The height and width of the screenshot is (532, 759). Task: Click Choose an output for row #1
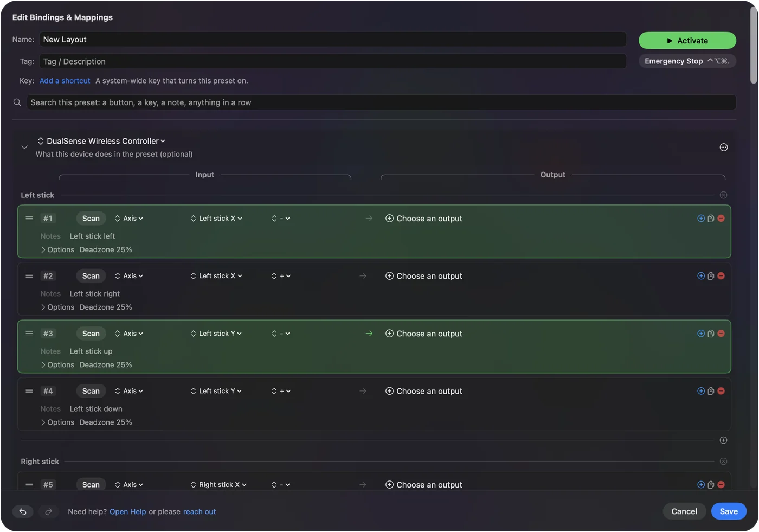424,219
